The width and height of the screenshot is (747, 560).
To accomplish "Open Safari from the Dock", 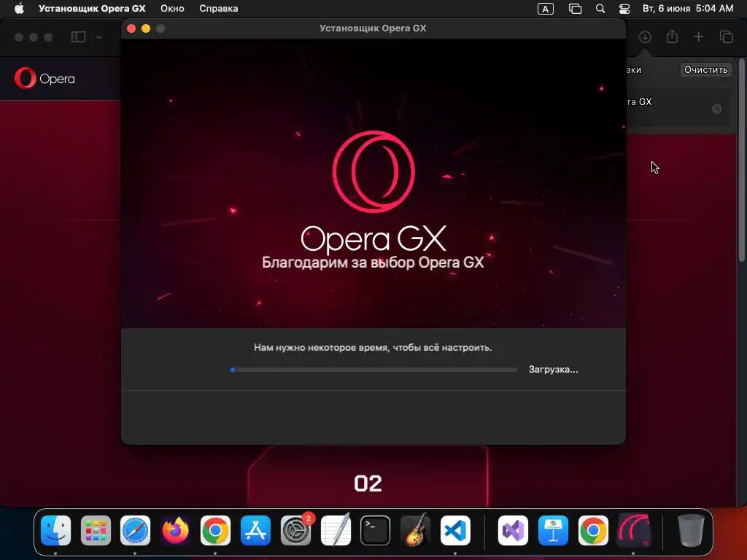I will pos(135,531).
